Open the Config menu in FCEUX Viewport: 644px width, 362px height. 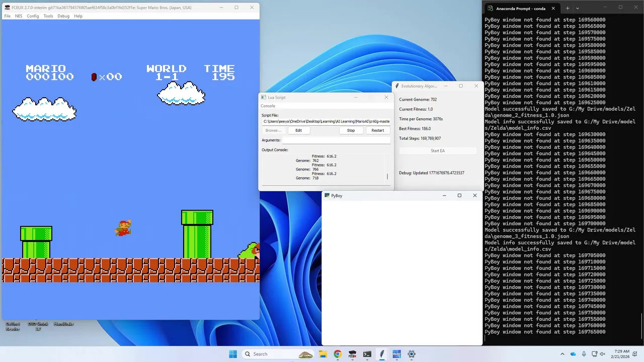(33, 16)
